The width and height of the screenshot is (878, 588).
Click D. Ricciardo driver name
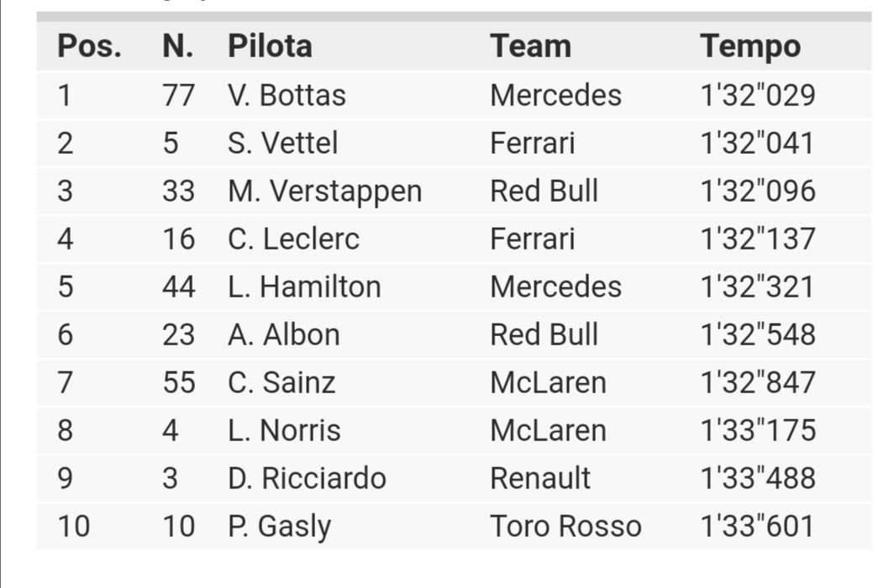tap(307, 478)
